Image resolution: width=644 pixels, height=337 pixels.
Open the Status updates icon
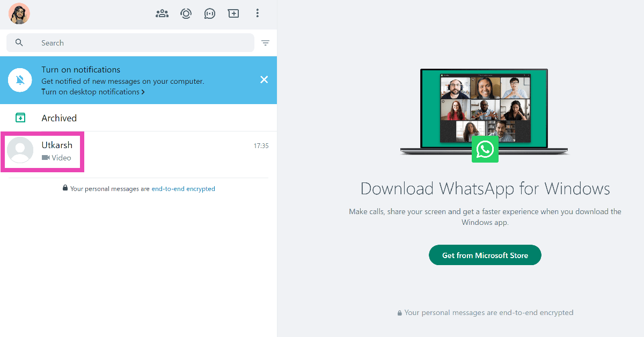(186, 13)
